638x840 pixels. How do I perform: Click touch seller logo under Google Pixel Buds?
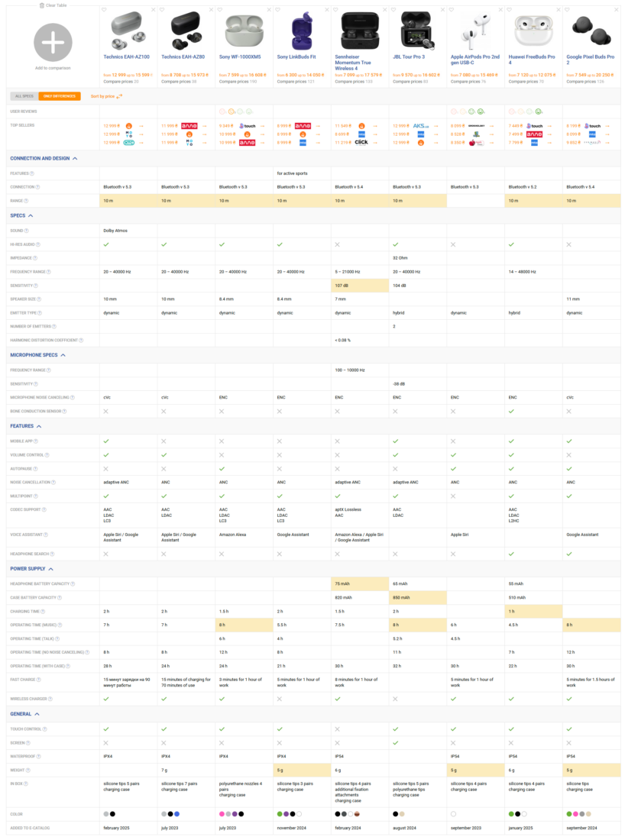pyautogui.click(x=592, y=126)
